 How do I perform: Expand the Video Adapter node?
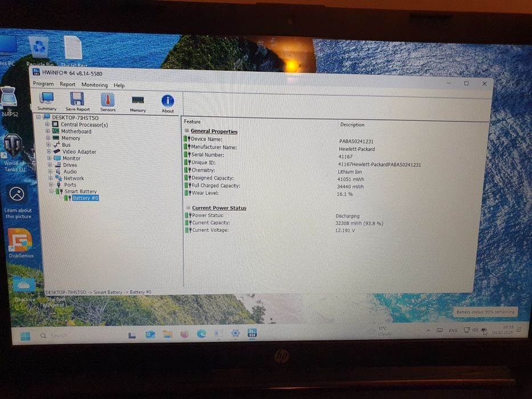49,151
